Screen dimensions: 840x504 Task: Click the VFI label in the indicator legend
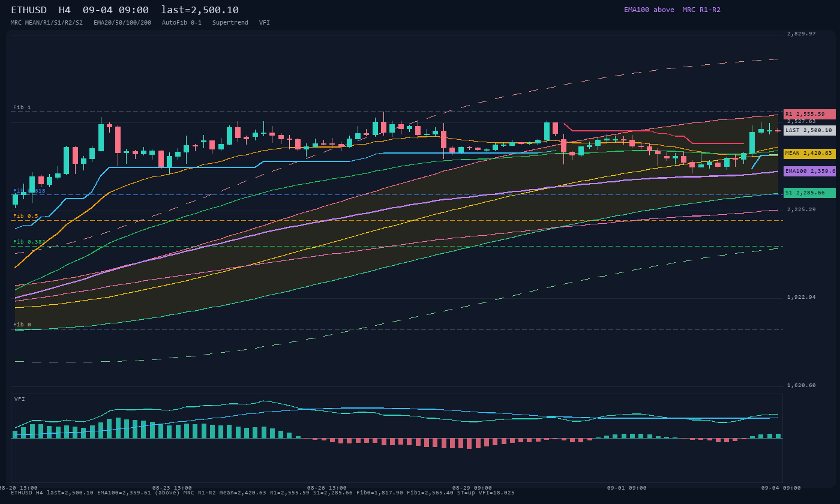tap(265, 23)
